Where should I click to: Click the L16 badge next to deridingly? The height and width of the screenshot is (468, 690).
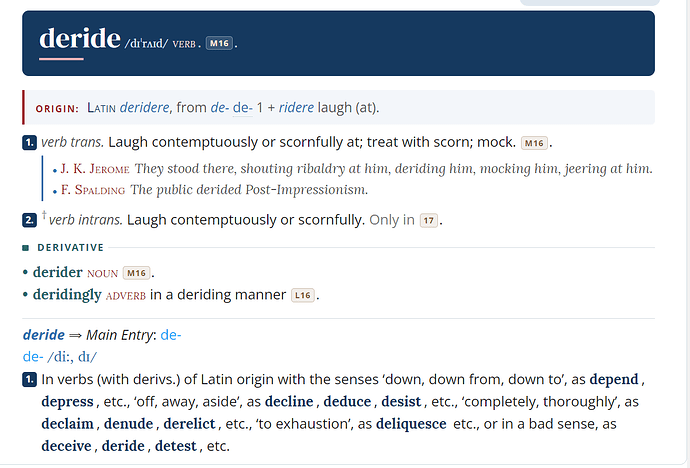pos(303,295)
